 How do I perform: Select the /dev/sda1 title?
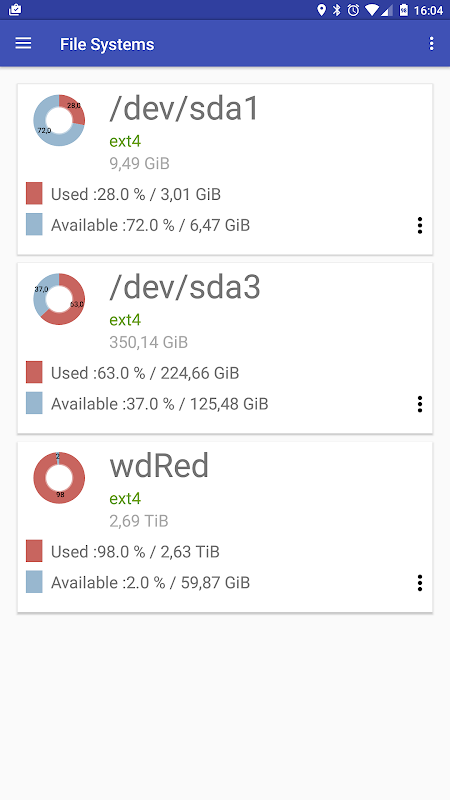click(x=184, y=109)
